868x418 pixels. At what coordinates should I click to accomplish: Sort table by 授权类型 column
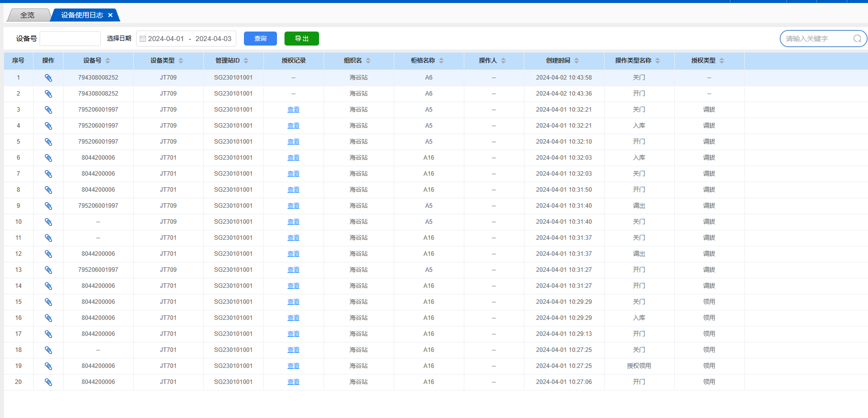tap(722, 61)
